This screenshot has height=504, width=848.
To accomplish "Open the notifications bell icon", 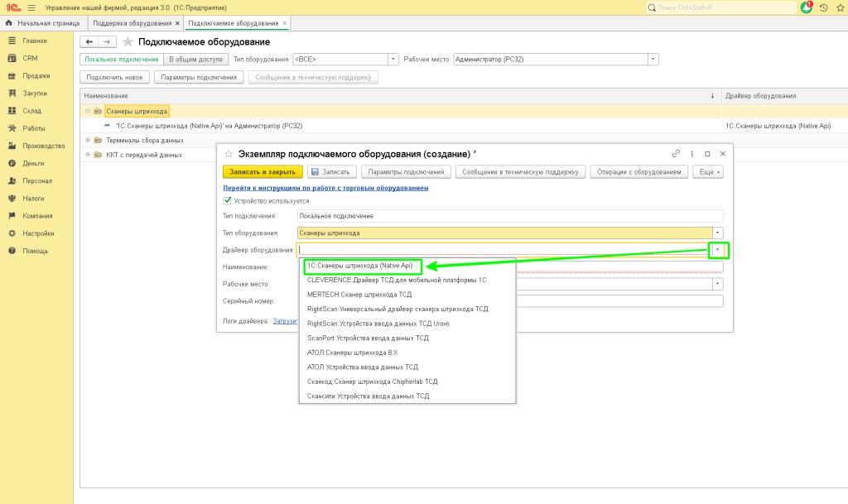I will click(807, 7).
